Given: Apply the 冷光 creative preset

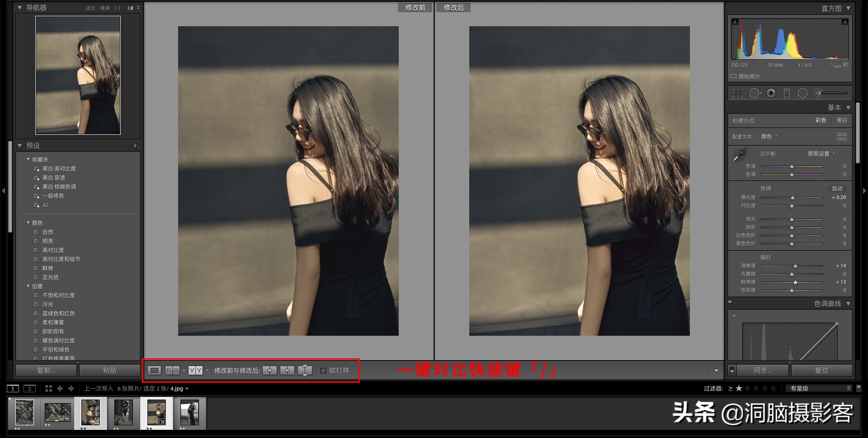Looking at the screenshot, I should click(48, 305).
